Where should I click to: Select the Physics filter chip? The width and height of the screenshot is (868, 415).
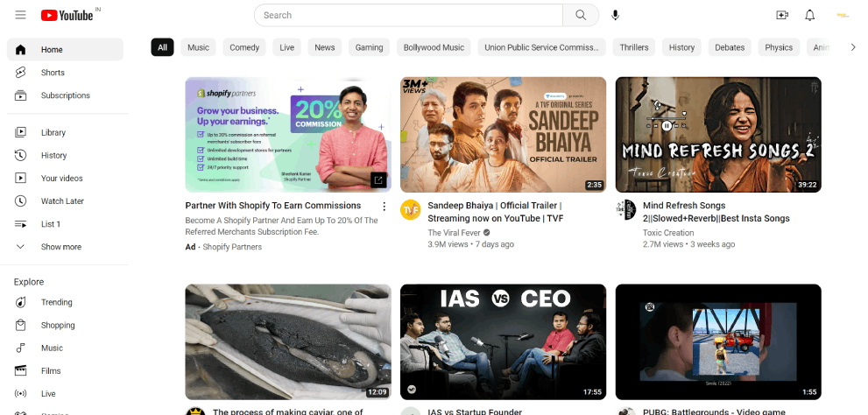point(779,47)
